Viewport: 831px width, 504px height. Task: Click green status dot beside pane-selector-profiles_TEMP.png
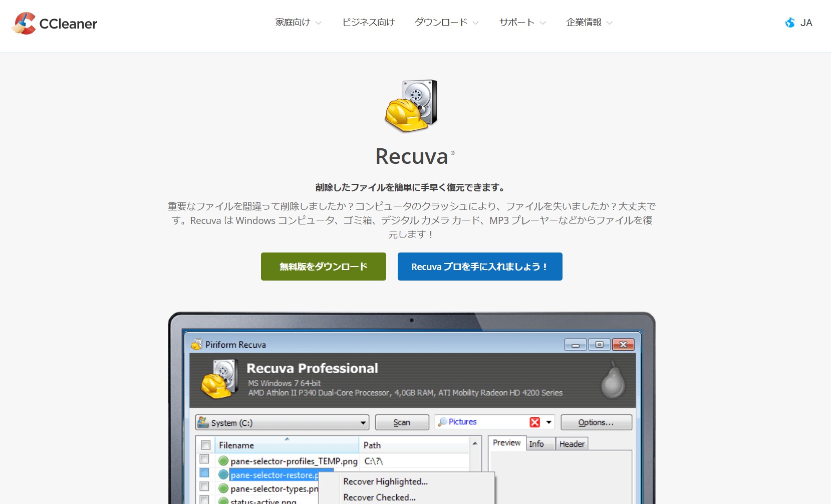(223, 461)
